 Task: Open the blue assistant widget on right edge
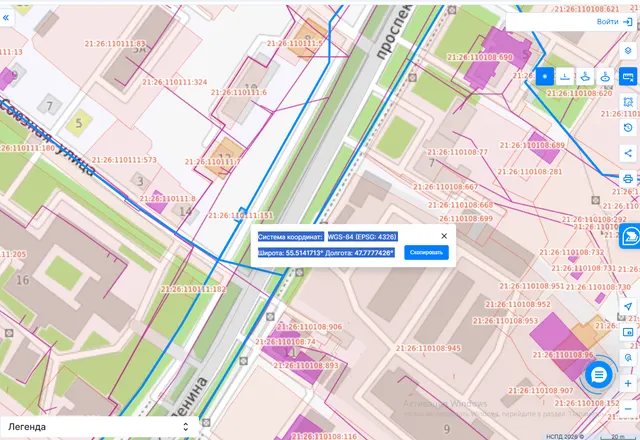point(630,236)
